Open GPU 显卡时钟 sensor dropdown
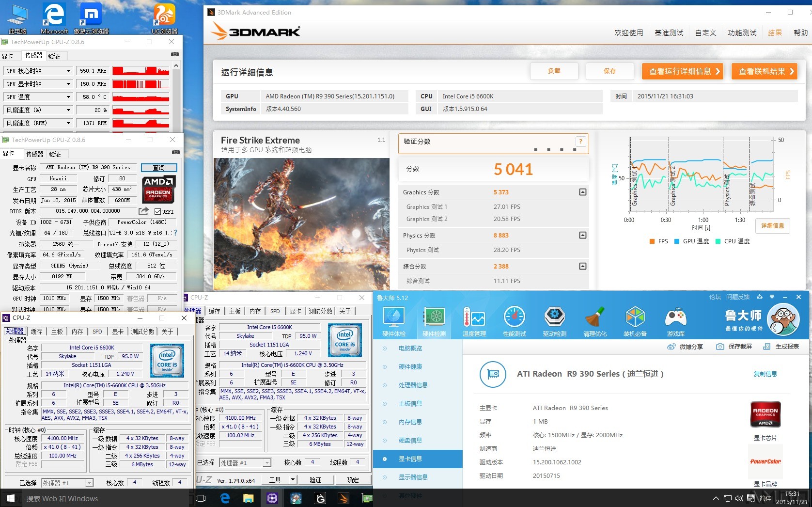This screenshot has height=507, width=812. click(x=68, y=84)
